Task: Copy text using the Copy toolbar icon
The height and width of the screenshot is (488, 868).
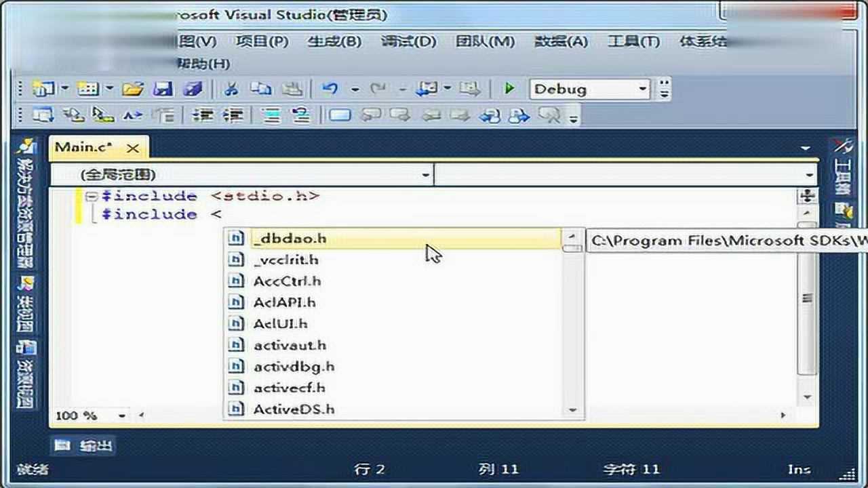Action: pos(259,88)
